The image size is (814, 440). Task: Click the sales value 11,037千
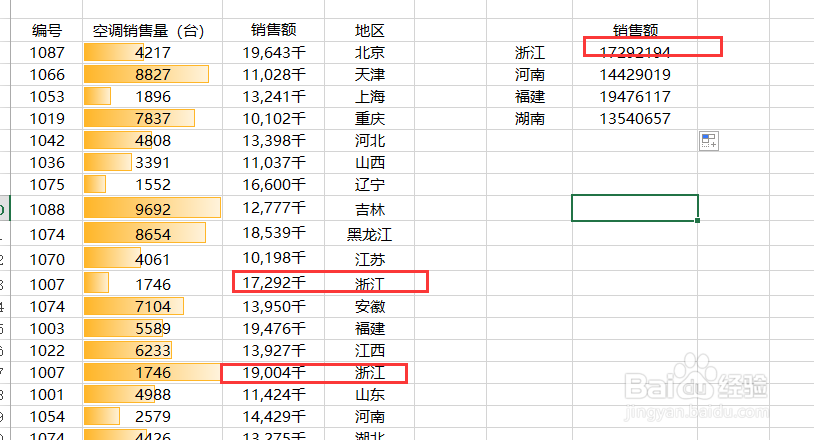click(274, 163)
